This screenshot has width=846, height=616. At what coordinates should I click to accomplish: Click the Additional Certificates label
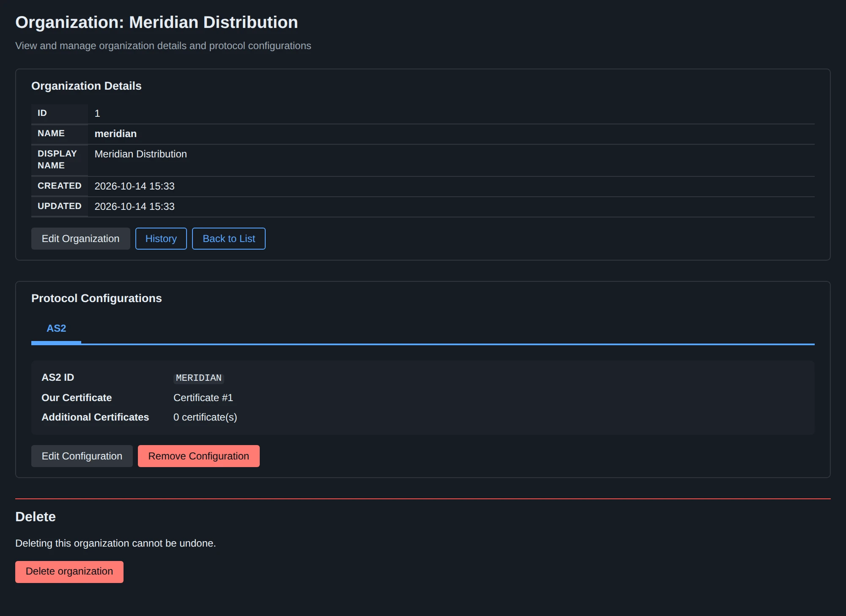[x=95, y=417]
